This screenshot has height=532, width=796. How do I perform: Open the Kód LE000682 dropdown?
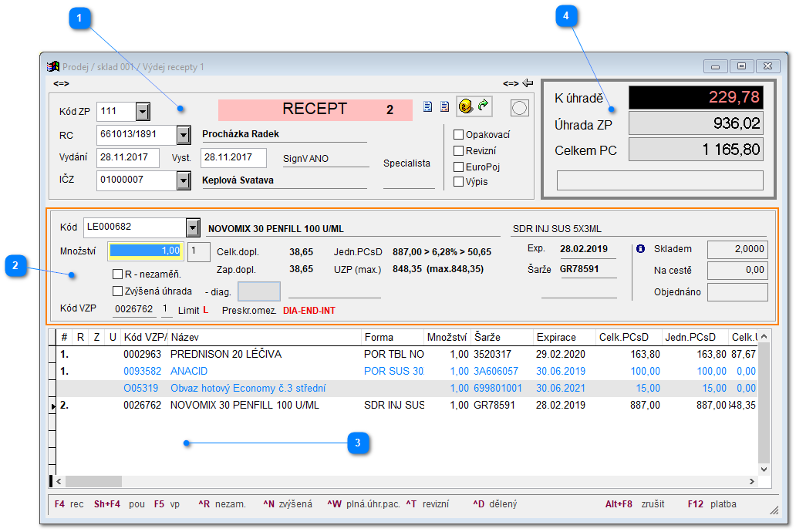[193, 227]
